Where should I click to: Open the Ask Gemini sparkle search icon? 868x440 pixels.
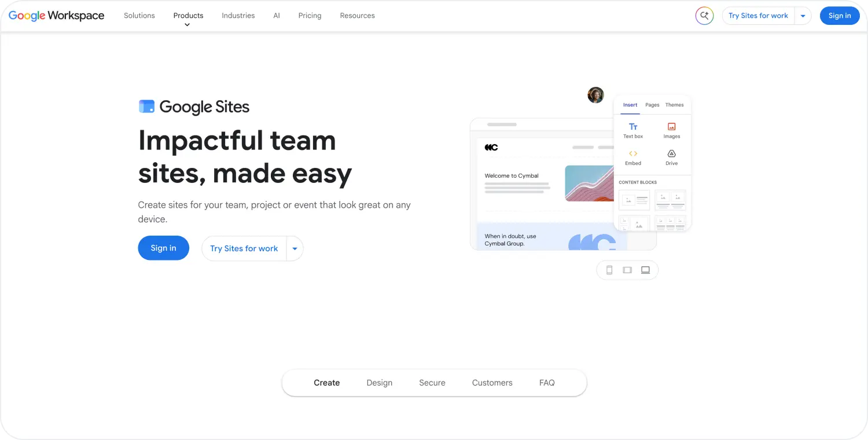coord(704,16)
